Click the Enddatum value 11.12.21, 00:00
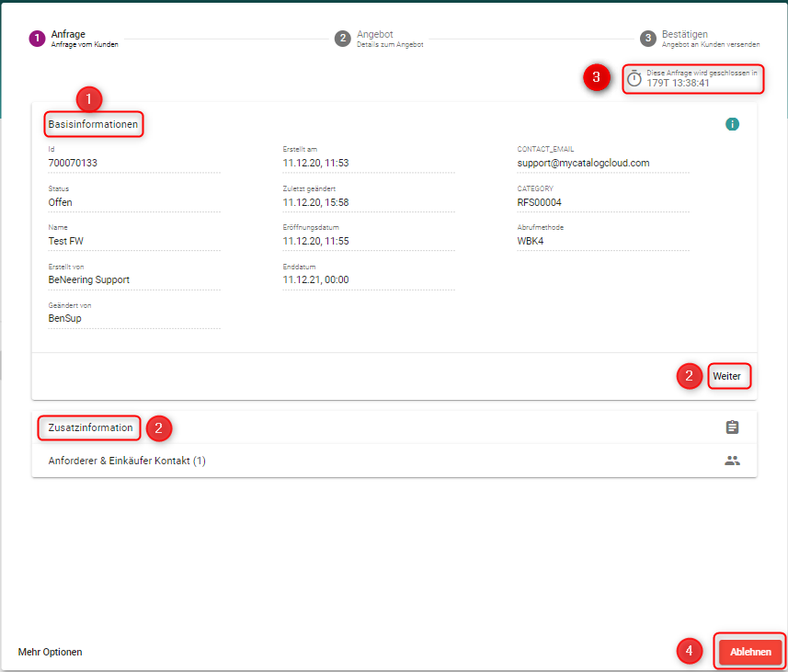 pos(315,279)
